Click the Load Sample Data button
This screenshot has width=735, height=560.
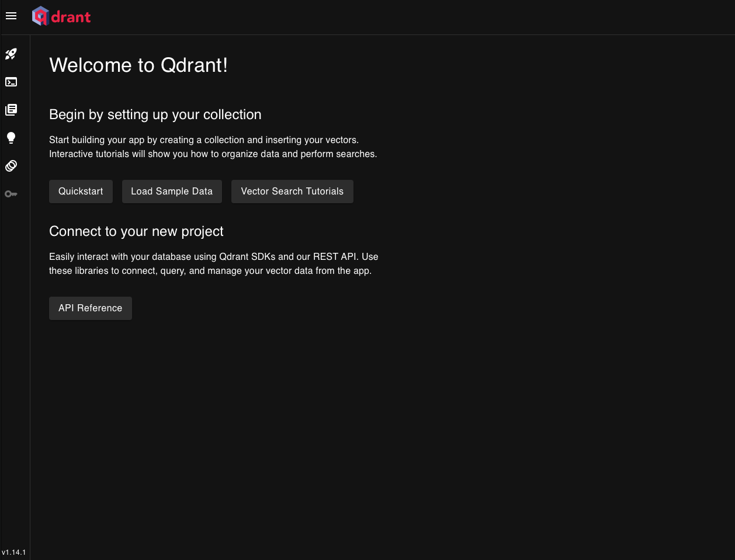[x=172, y=192]
